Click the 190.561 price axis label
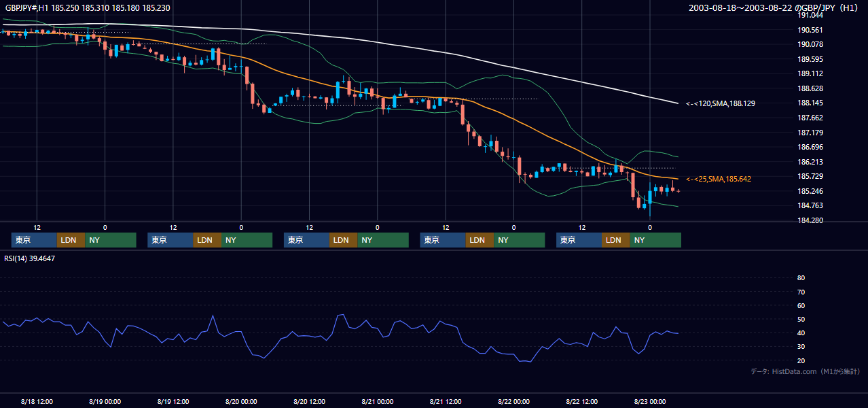 (x=810, y=30)
